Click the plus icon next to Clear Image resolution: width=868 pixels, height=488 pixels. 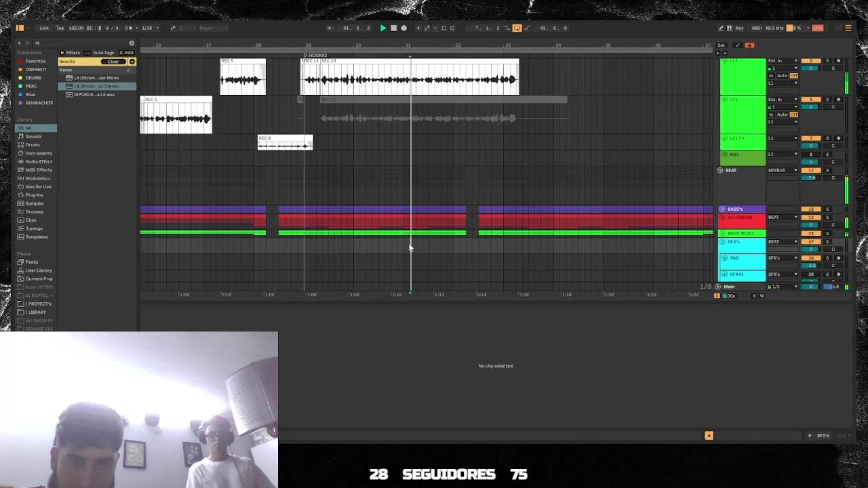[x=132, y=62]
